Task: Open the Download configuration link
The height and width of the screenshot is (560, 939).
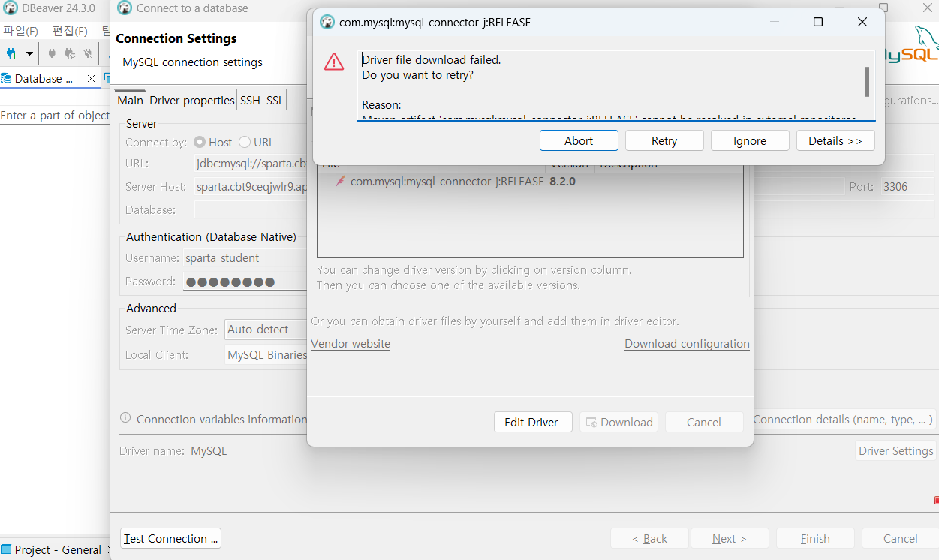Action: (x=687, y=343)
